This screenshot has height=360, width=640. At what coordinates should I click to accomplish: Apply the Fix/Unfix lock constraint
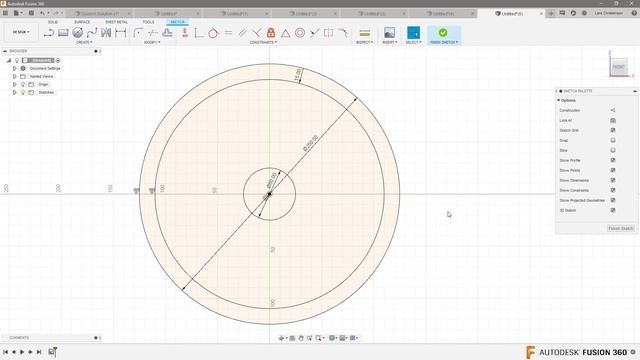pyautogui.click(x=271, y=33)
